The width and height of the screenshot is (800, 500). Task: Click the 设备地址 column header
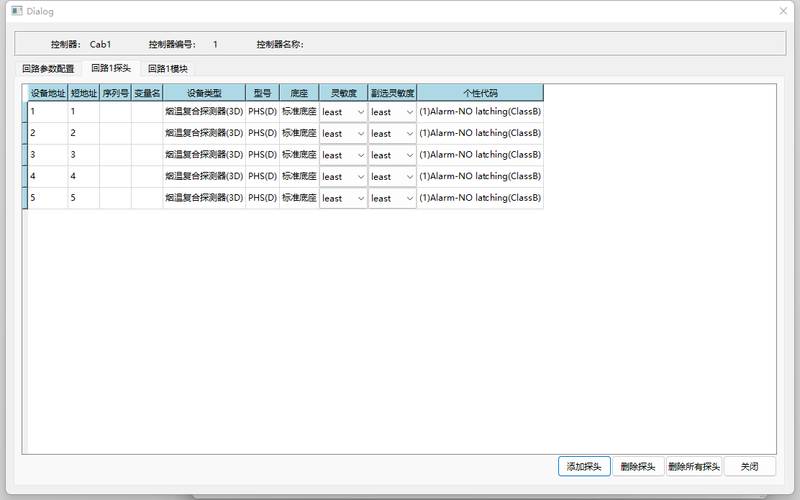[48, 93]
